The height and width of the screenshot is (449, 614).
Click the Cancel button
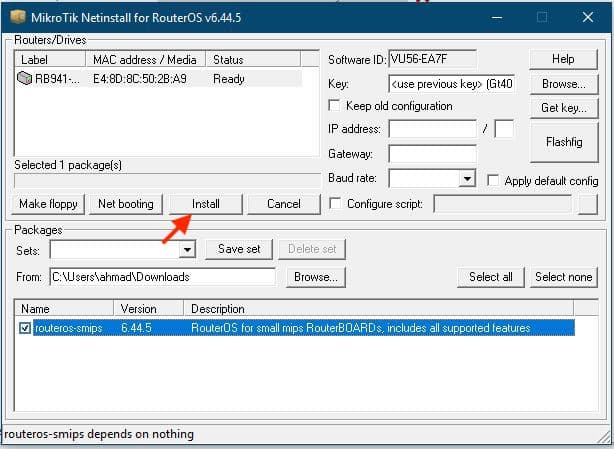284,204
